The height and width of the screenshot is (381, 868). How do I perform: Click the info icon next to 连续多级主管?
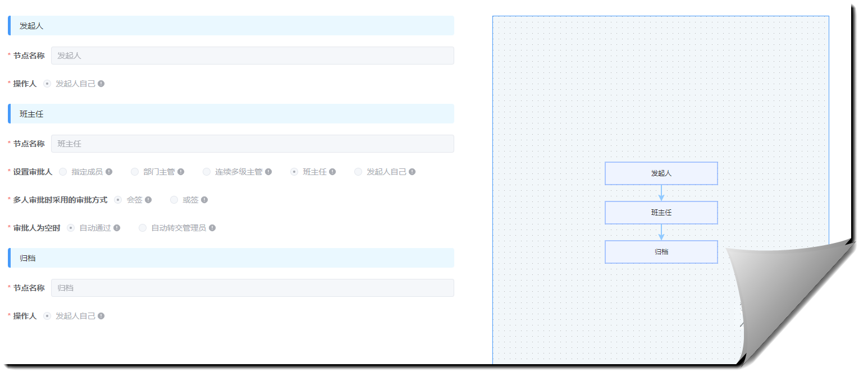pos(269,172)
